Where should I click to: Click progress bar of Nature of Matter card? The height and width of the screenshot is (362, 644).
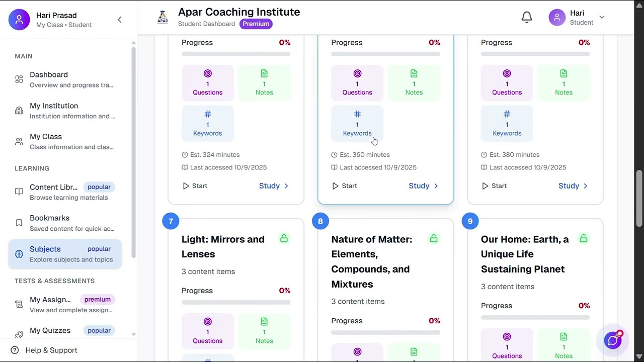pos(385,332)
